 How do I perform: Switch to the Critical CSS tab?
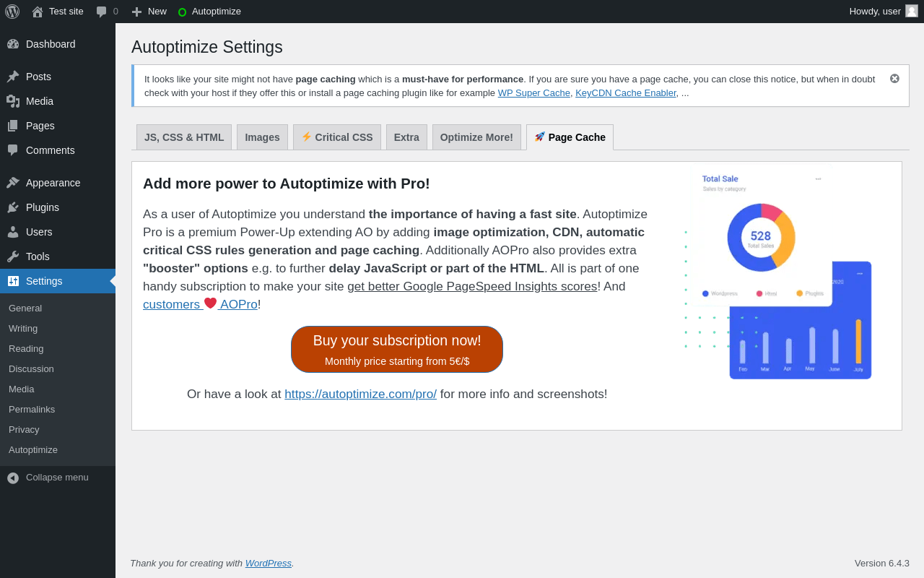pos(337,137)
